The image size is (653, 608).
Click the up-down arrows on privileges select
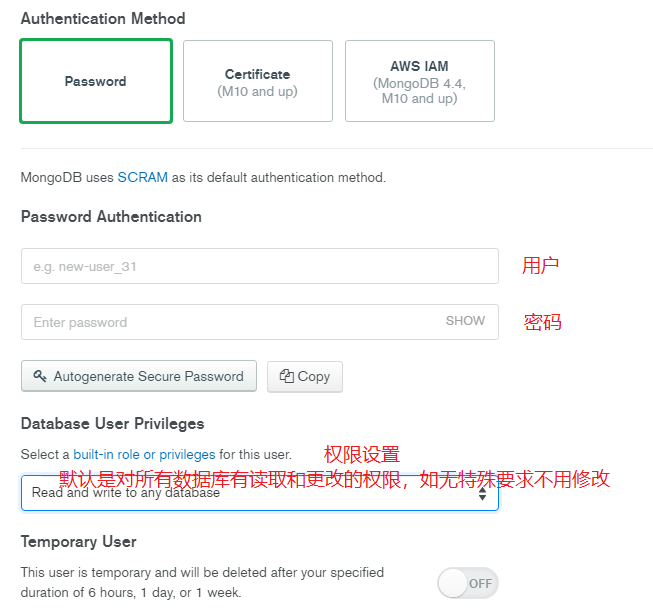482,493
